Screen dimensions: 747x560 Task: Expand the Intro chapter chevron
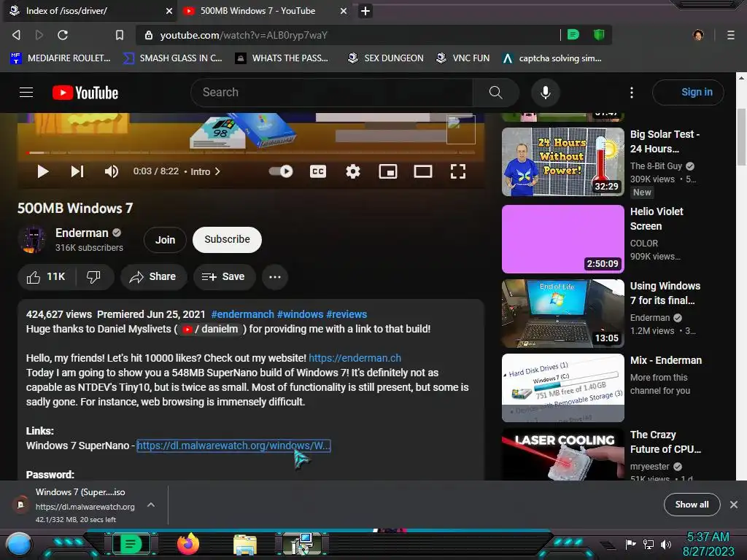217,171
